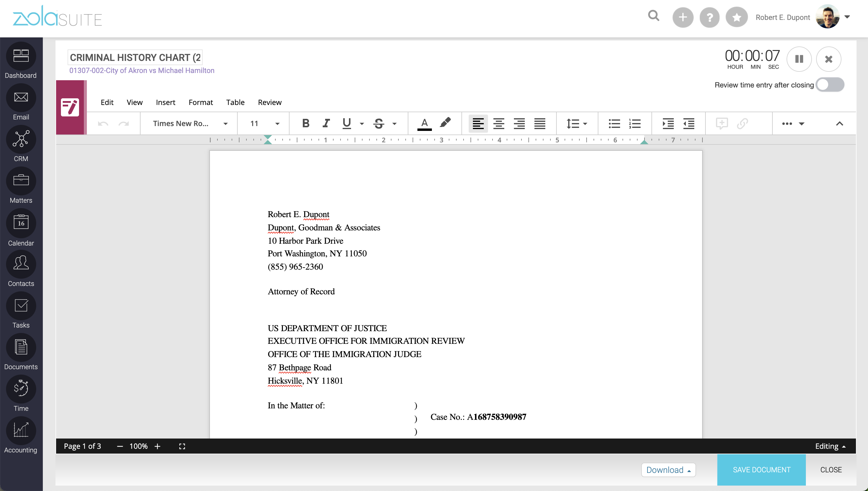Increase indent of paragraph
This screenshot has width=868, height=491.
(668, 123)
